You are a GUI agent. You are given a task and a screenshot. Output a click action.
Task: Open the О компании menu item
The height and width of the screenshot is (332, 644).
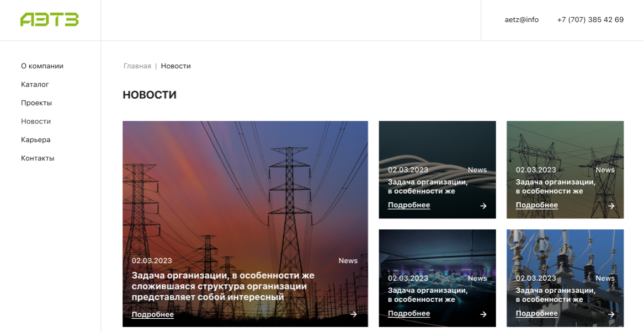click(x=42, y=66)
